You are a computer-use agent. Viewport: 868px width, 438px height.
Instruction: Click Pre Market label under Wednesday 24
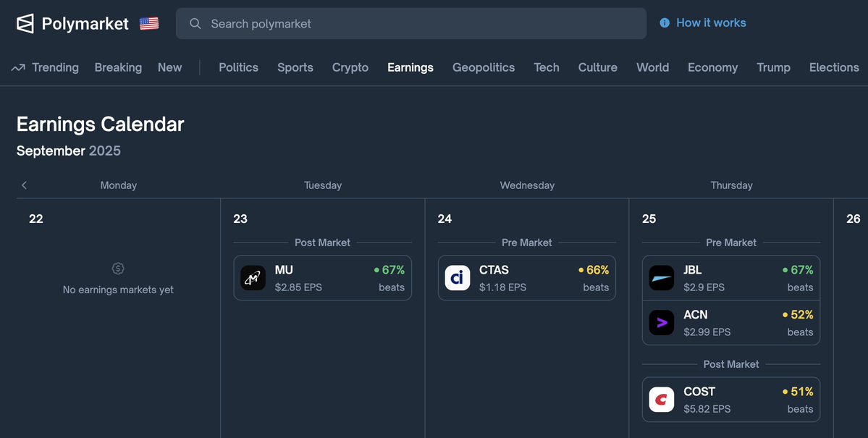tap(526, 243)
